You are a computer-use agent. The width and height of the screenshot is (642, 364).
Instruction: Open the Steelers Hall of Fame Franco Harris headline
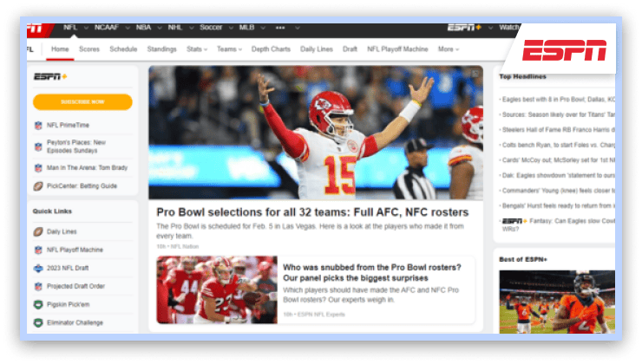pos(557,130)
